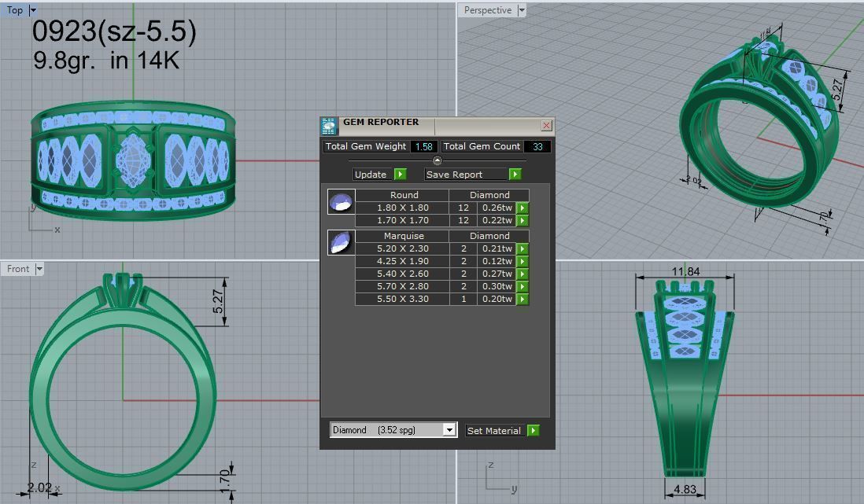Click the 0923(sz-5.5) title text
This screenshot has width=864, height=504.
114,31
